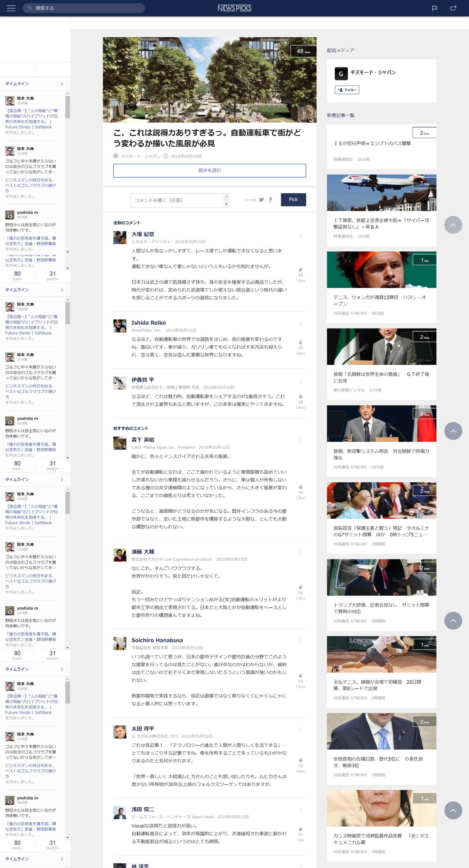Open the ISが犯行声明 article
Screen dimensions: 469x868
[x=381, y=146]
